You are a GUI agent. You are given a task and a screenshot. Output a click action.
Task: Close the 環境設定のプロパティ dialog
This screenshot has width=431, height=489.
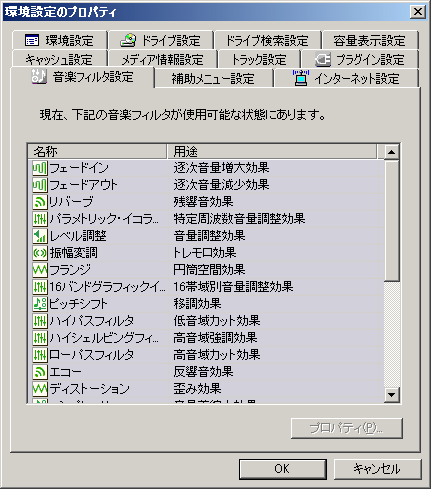418,12
